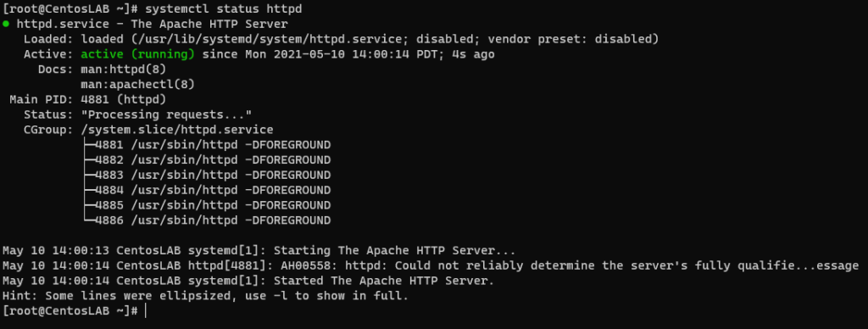
Task: Select process 4885 in the CGroup tree
Action: tap(213, 205)
